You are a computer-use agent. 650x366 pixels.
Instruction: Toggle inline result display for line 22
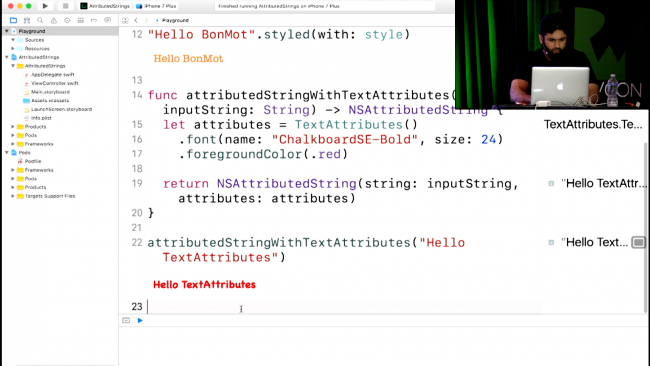[x=638, y=242]
